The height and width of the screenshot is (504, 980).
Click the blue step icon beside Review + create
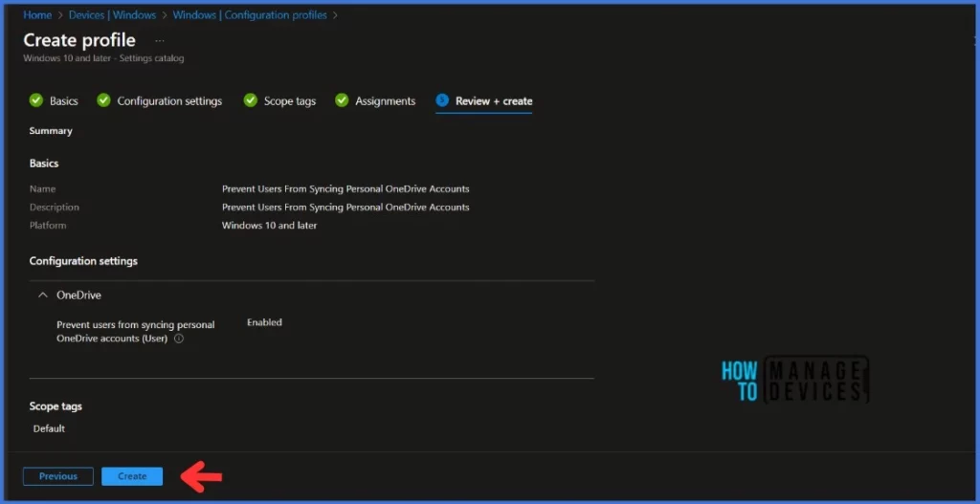[x=442, y=99]
